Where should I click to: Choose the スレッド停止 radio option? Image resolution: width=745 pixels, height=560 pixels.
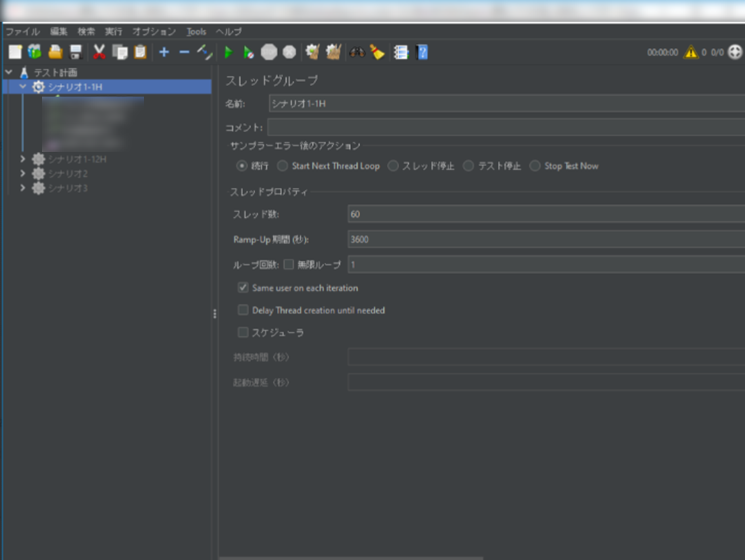[x=393, y=166]
